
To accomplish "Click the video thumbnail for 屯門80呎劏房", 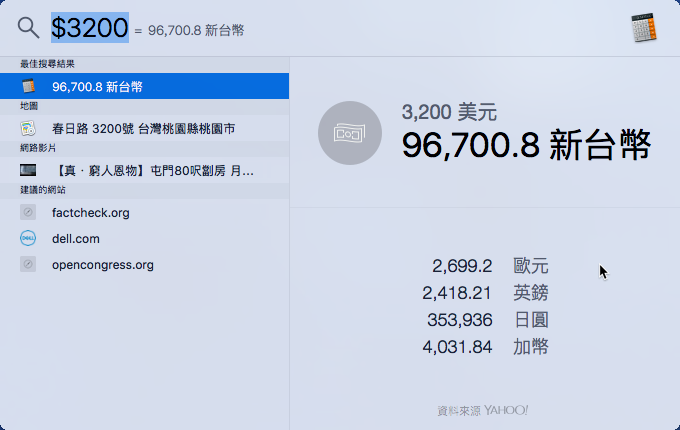I will click(28, 170).
